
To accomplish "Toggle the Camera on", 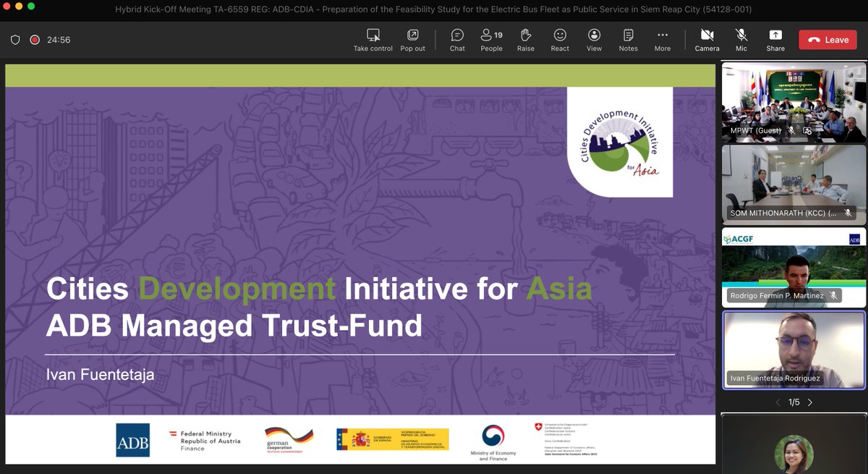I will [x=707, y=40].
